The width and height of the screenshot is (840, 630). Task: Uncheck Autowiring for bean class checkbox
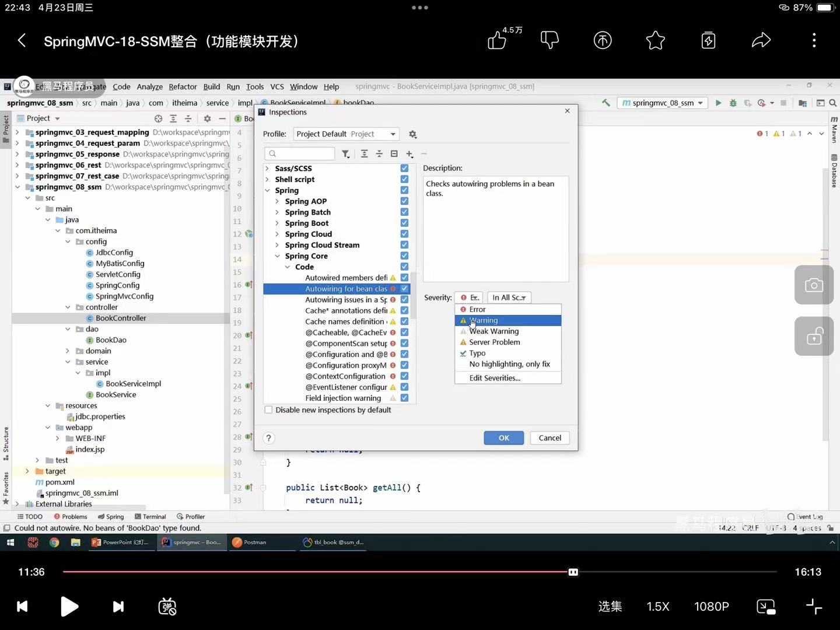[x=404, y=289]
